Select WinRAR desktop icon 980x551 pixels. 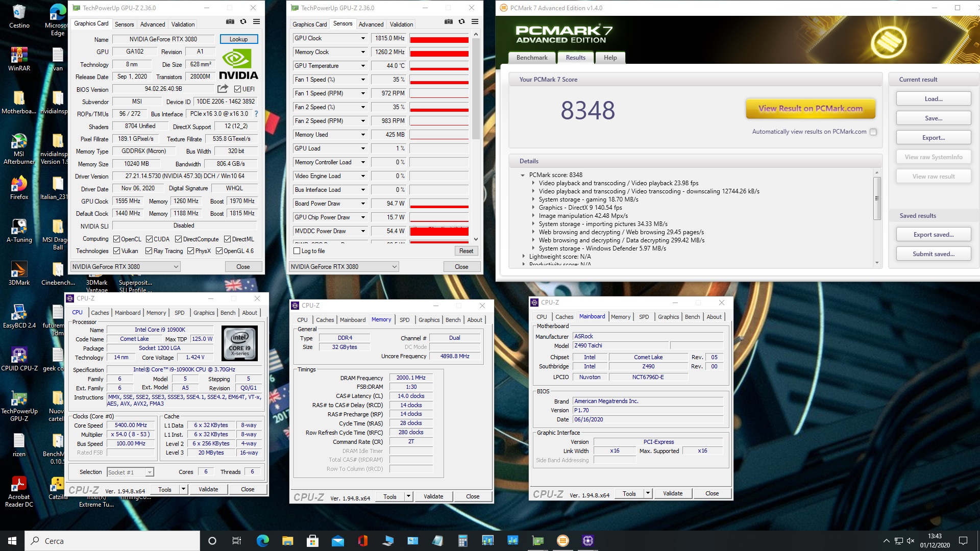pos(19,59)
